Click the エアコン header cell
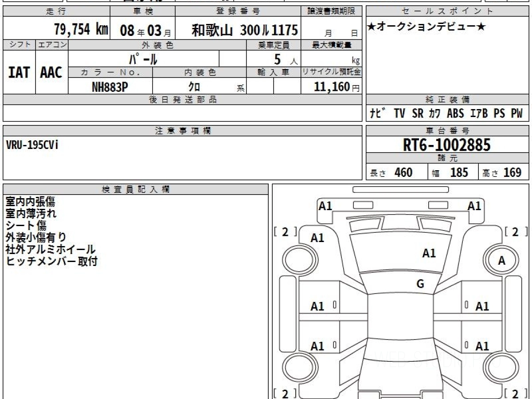Screen dimensions: 532x399 [52, 45]
